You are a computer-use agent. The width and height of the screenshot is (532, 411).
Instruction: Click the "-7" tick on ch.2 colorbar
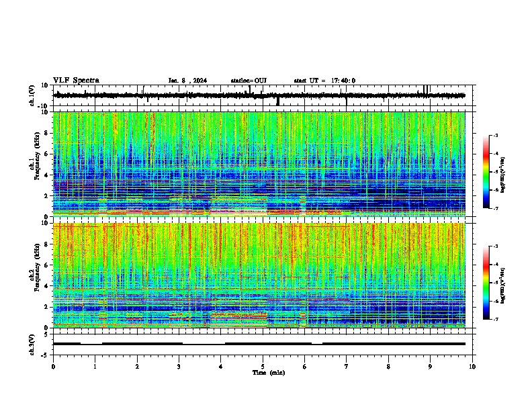[496, 319]
